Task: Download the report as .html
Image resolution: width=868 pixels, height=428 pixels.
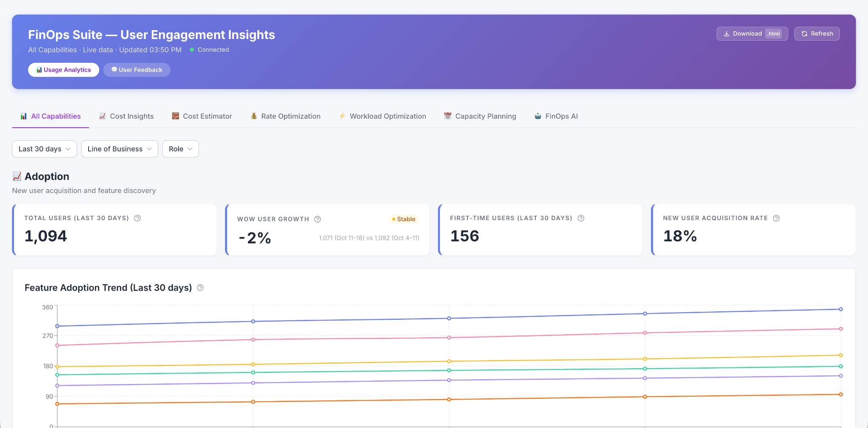Action: pos(752,34)
